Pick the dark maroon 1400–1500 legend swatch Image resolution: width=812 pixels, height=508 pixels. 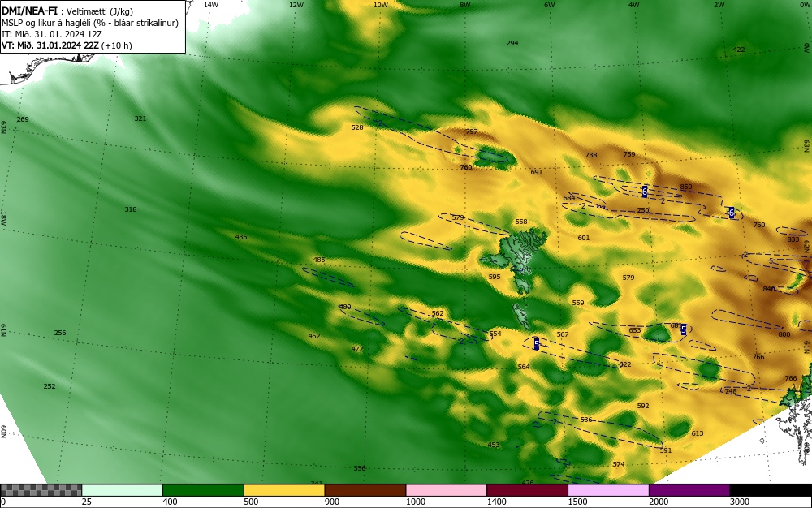[527, 490]
